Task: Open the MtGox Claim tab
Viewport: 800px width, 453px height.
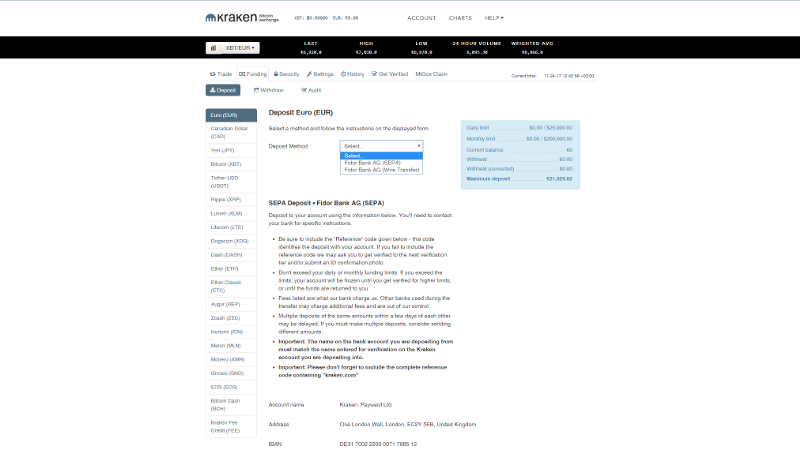Action: click(431, 74)
